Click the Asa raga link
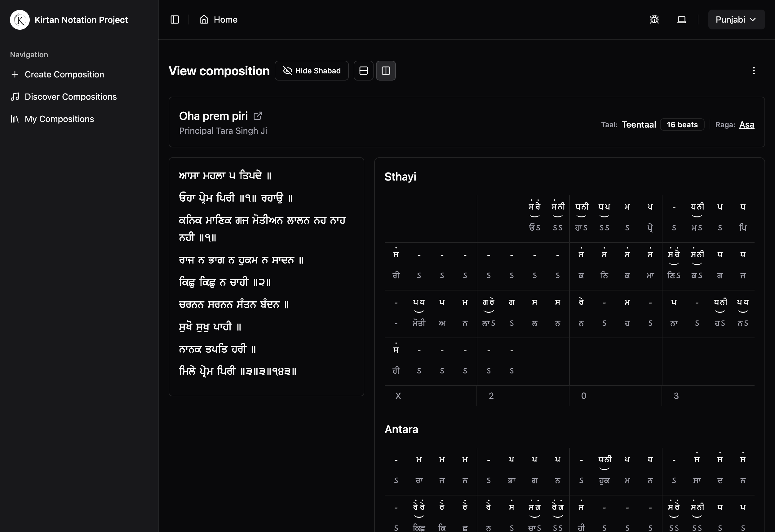 747,125
